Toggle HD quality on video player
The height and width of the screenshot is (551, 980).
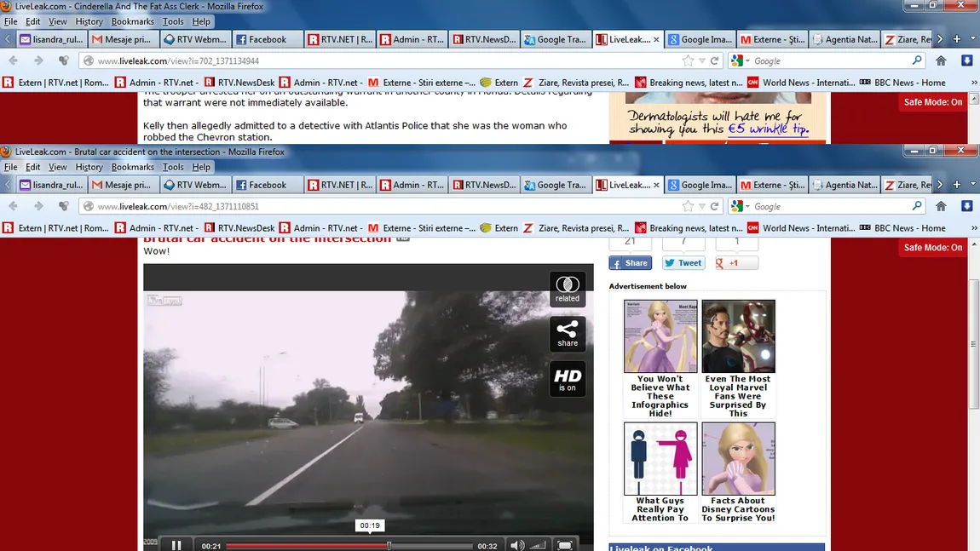click(x=567, y=379)
